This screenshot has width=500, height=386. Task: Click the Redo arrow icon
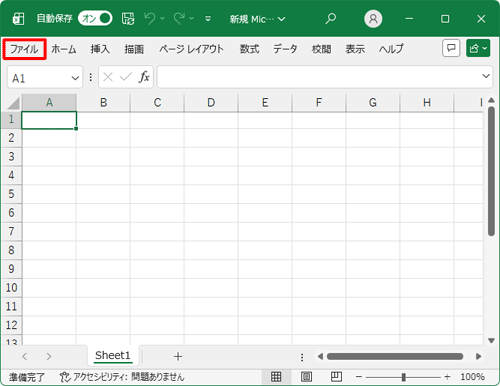coord(179,19)
